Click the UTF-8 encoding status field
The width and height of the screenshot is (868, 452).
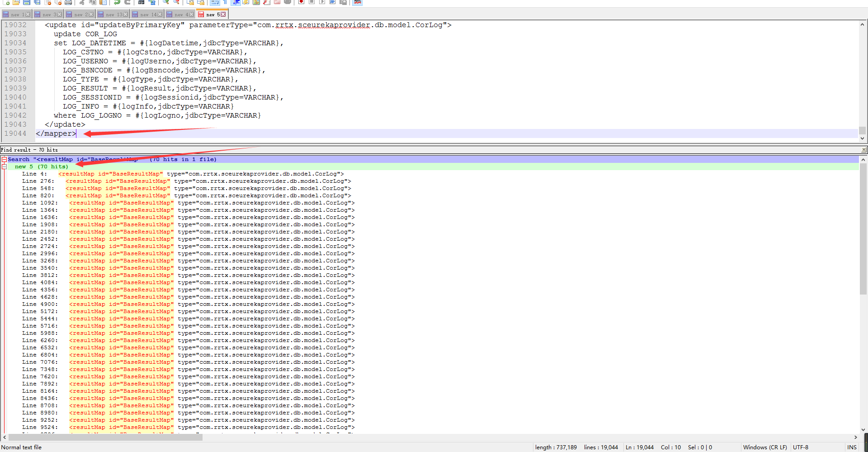click(801, 447)
